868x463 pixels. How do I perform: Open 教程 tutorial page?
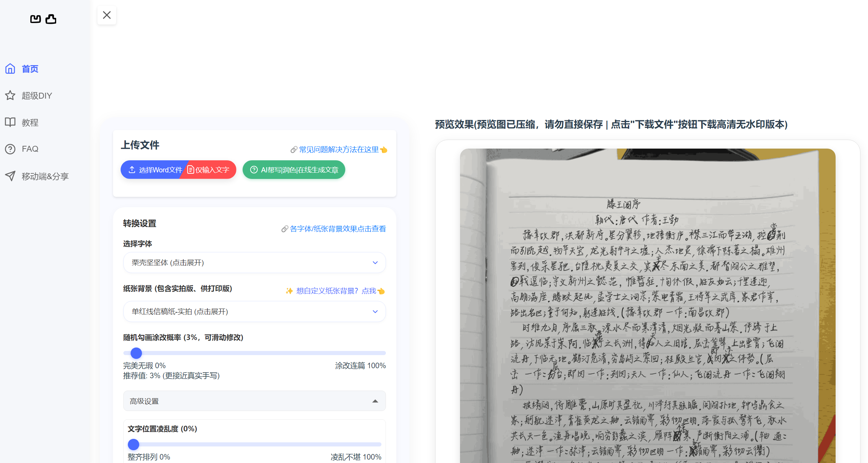(30, 122)
